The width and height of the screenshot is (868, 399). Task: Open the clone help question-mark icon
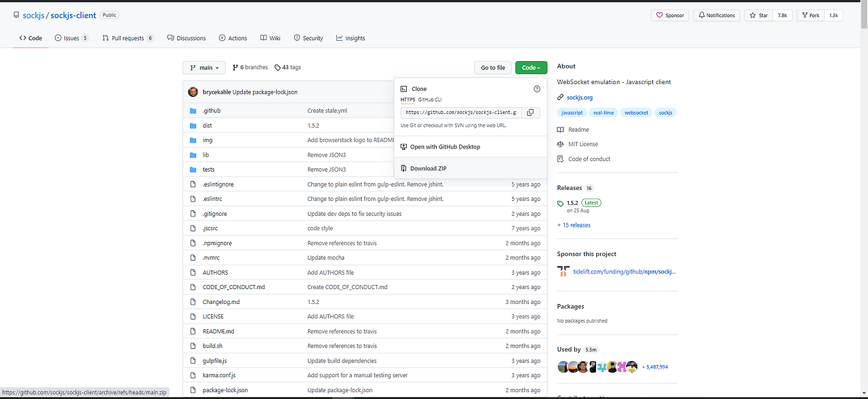coord(536,88)
